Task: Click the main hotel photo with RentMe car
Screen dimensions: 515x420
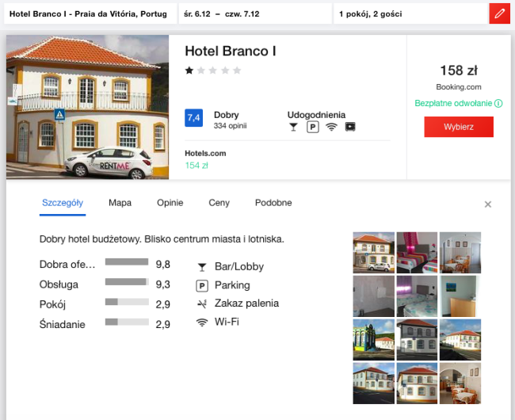Action: pyautogui.click(x=87, y=107)
